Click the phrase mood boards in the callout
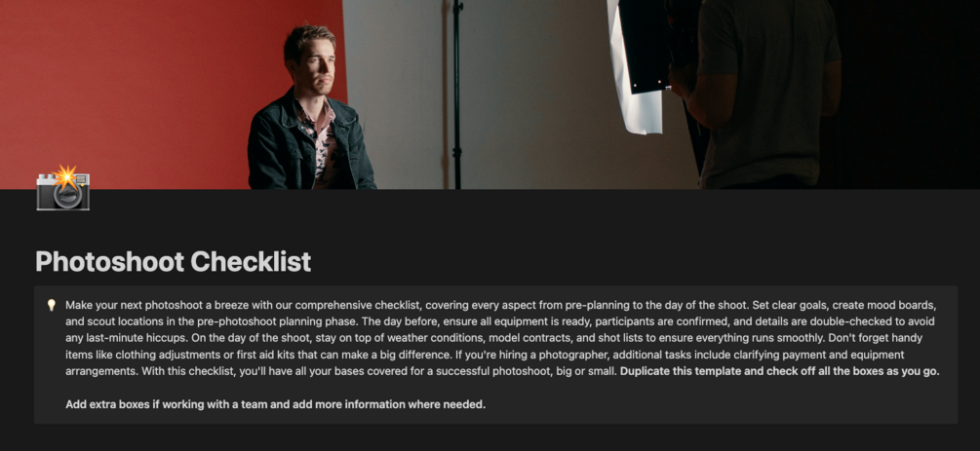The height and width of the screenshot is (451, 980). [905, 306]
